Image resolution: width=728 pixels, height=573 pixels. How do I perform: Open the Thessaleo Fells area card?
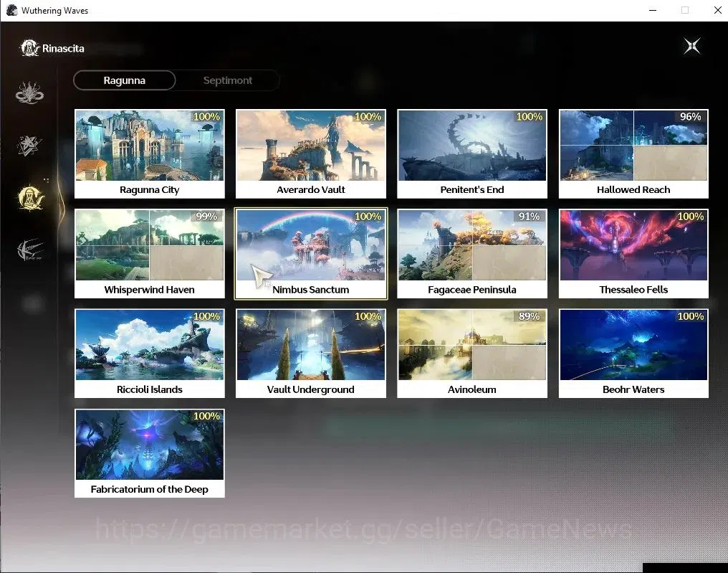click(633, 254)
